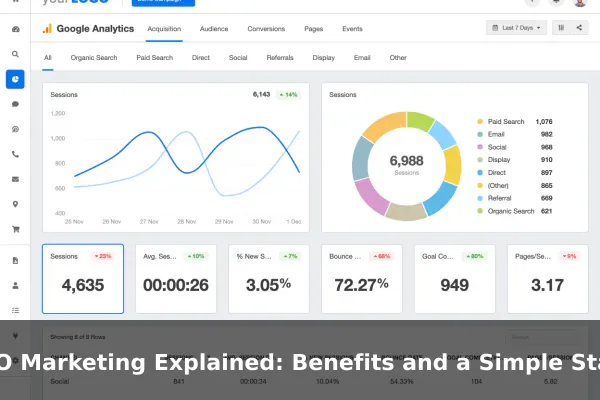Select the Organic Search channel filter
The height and width of the screenshot is (400, 600).
pos(94,58)
